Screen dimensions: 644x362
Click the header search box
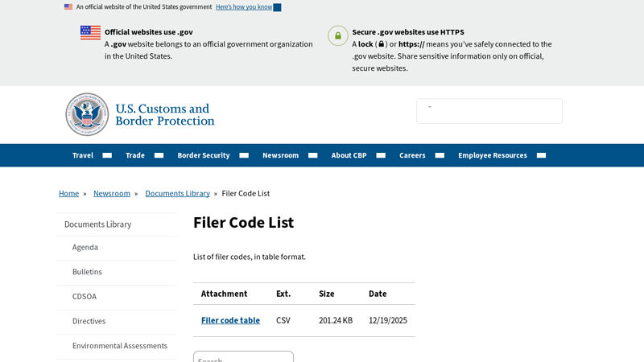pyautogui.click(x=489, y=111)
